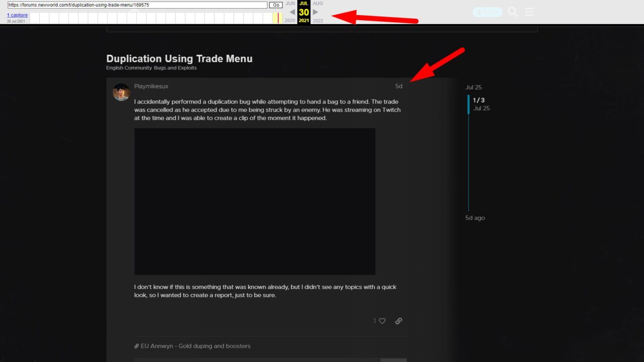Copy post link via chain icon
644x362 pixels.
tap(398, 321)
